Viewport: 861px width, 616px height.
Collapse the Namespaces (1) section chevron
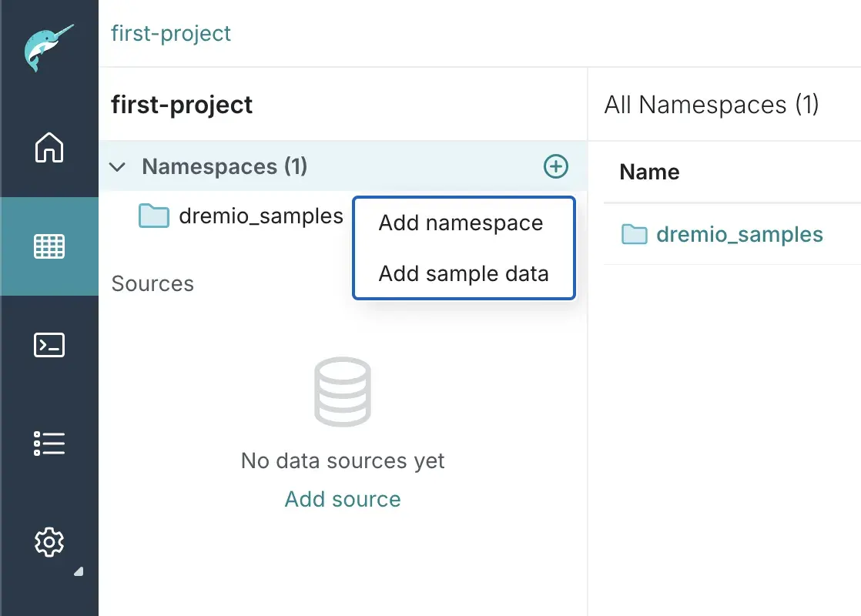point(118,167)
